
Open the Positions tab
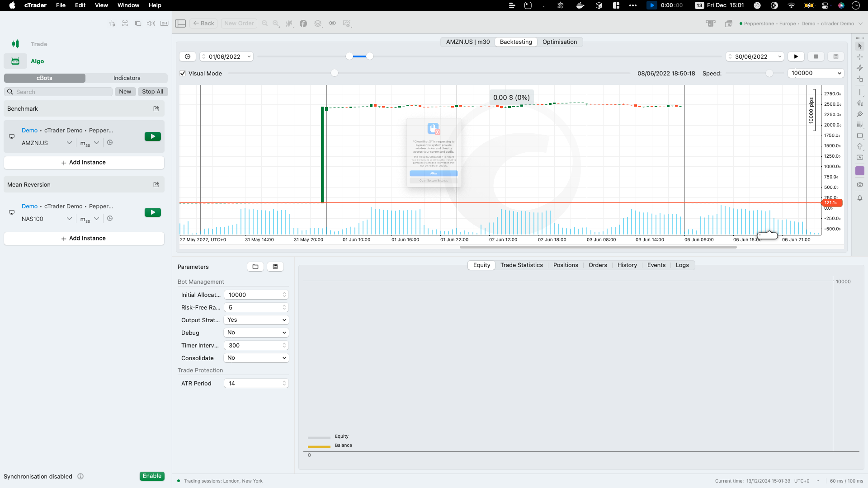566,265
